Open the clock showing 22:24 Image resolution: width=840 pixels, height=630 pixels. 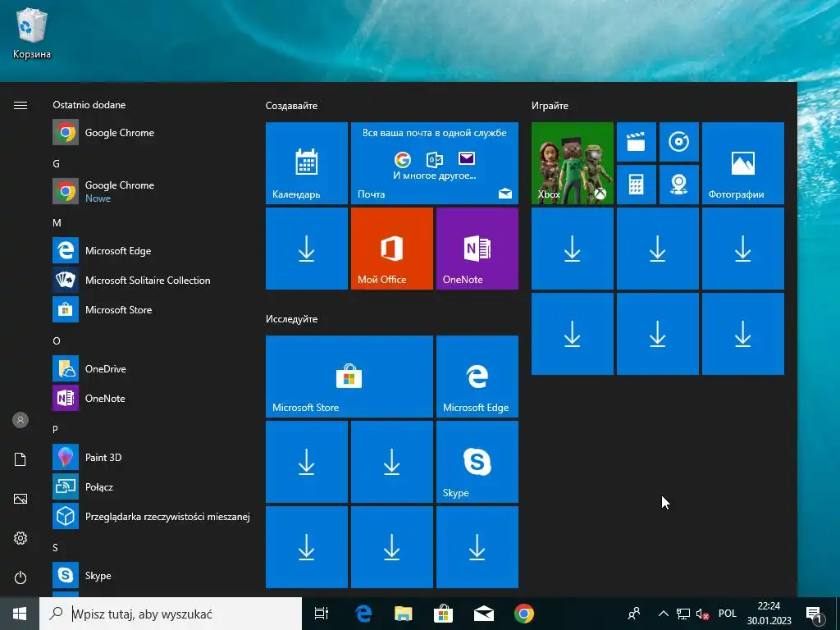(769, 614)
